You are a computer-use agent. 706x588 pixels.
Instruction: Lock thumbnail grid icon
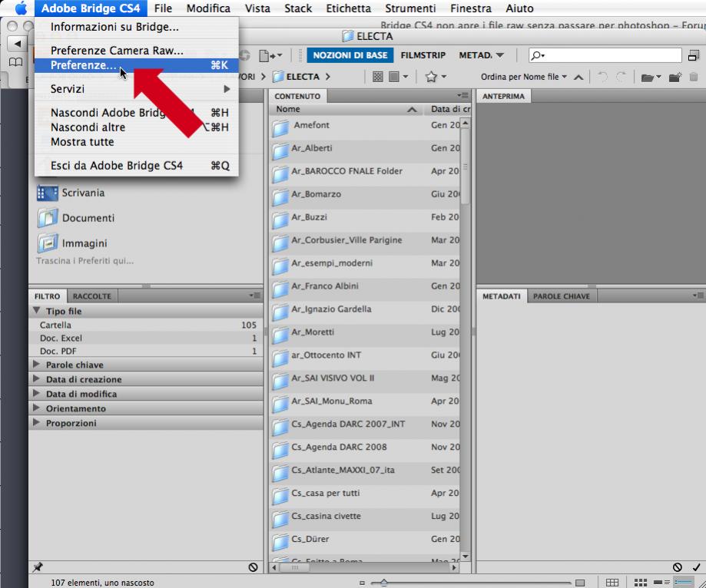tap(612, 583)
